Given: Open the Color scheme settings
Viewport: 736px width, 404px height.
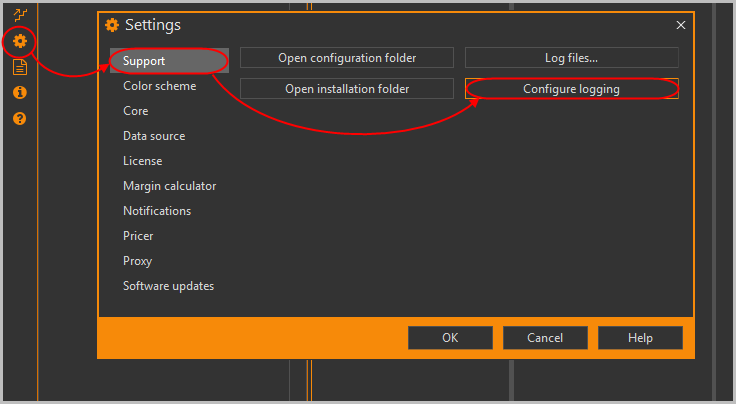Looking at the screenshot, I should coord(159,86).
